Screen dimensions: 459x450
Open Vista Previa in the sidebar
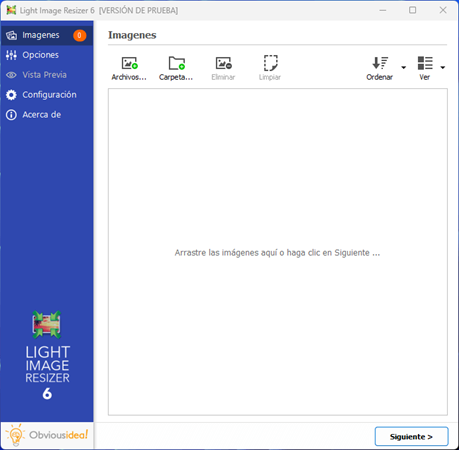(x=47, y=75)
